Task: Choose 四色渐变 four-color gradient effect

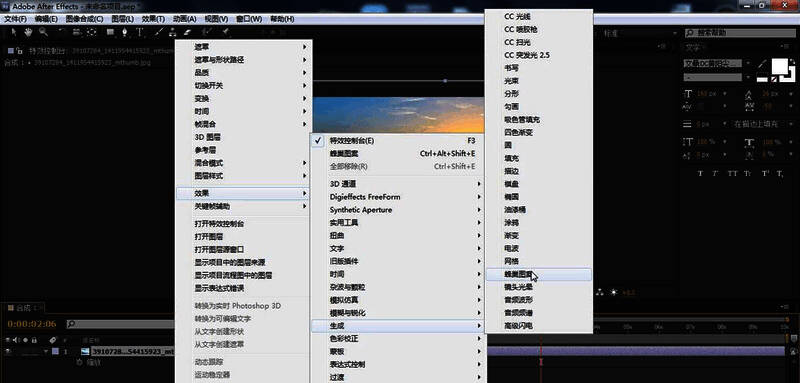Action: (539, 133)
